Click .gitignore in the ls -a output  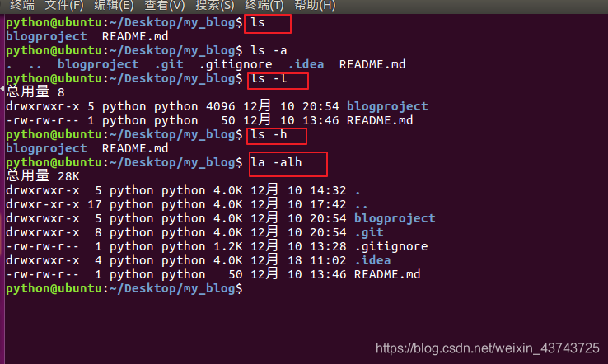tap(236, 64)
